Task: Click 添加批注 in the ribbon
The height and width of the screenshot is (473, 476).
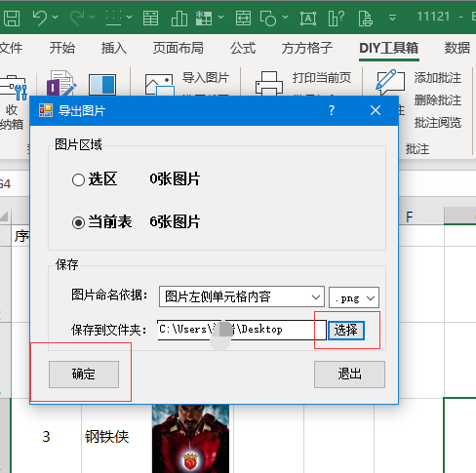Action: (x=438, y=78)
